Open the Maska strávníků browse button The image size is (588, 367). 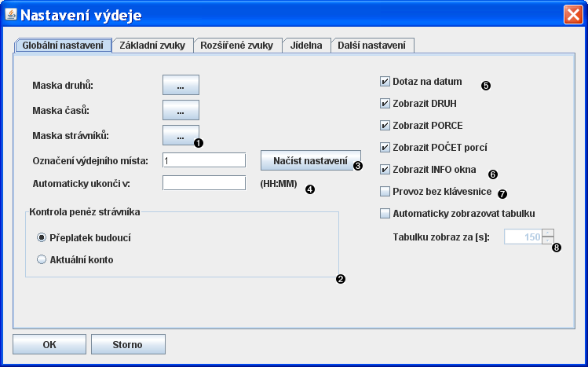pos(181,136)
